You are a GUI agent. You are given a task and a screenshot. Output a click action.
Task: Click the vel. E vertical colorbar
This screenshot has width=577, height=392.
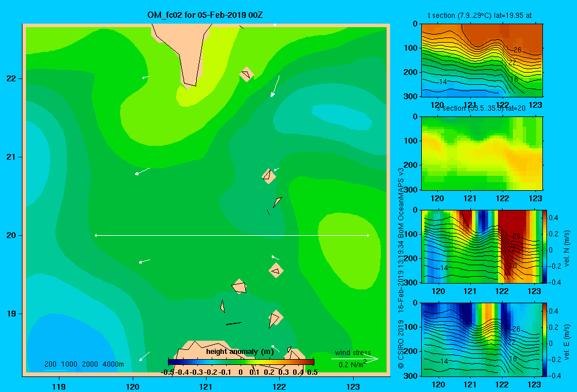[x=545, y=340]
